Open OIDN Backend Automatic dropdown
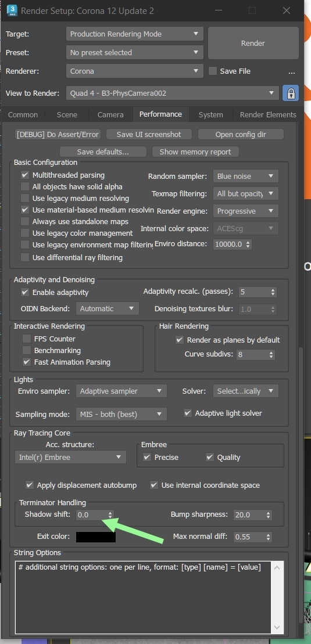Screen dimensions: 311x644 (108, 308)
